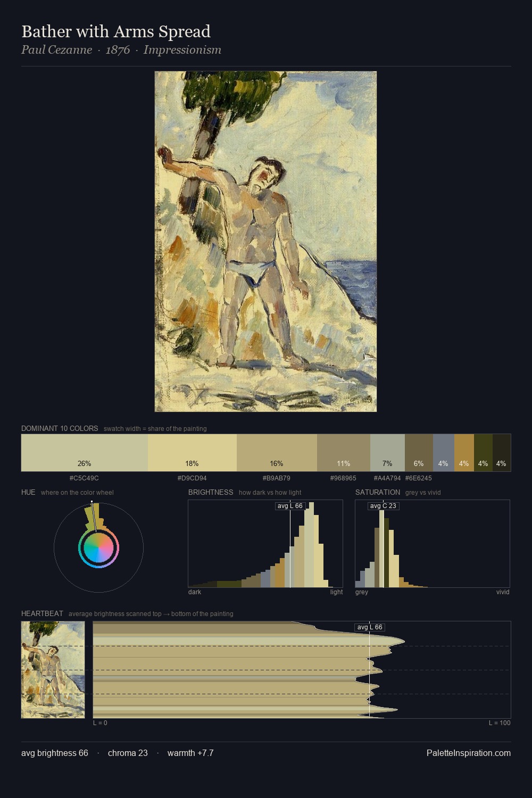This screenshot has width=532, height=798.
Task: Click the 'light' axis label under Brightness
Action: (337, 592)
